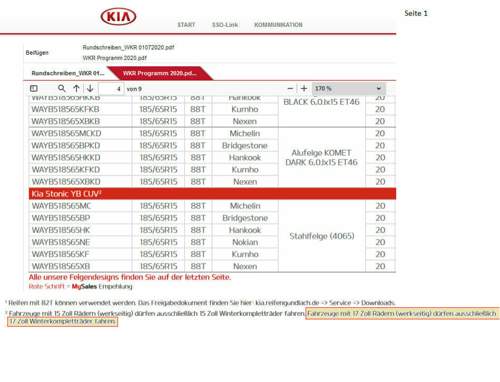Click Michelin in the WAYB518565MCKD row
This screenshot has width=500, height=382.
245,133
